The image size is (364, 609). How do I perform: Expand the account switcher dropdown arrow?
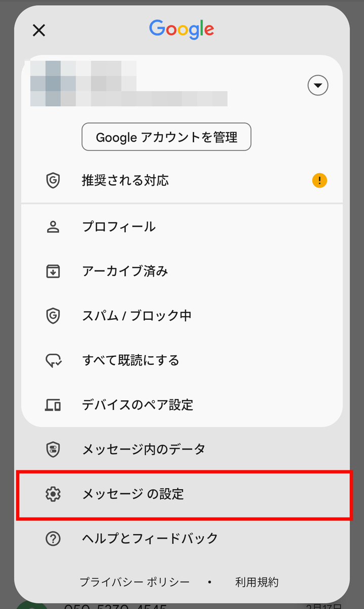click(x=318, y=86)
